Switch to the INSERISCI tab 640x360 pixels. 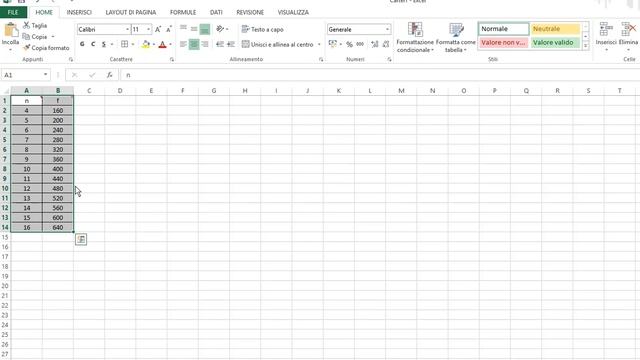tap(79, 12)
